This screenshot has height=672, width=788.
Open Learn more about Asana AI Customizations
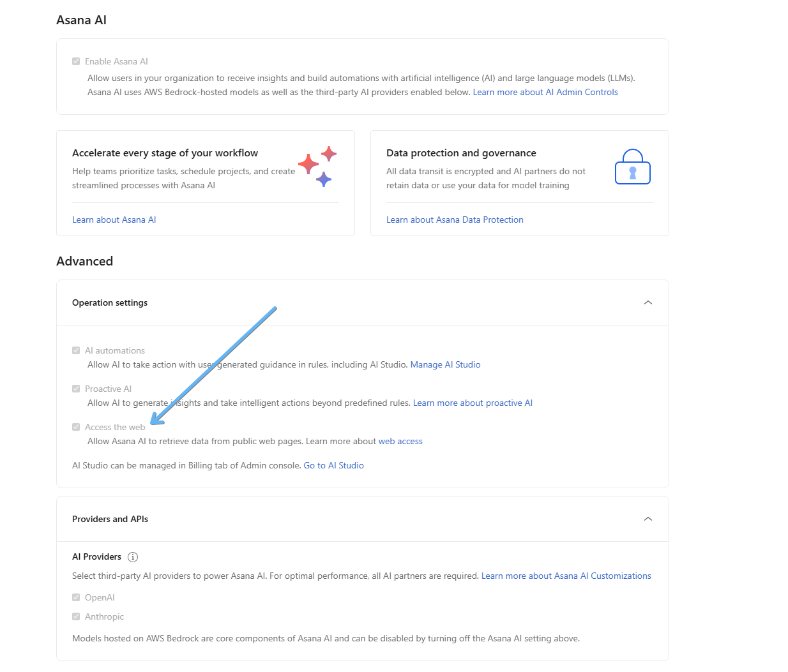coord(566,576)
